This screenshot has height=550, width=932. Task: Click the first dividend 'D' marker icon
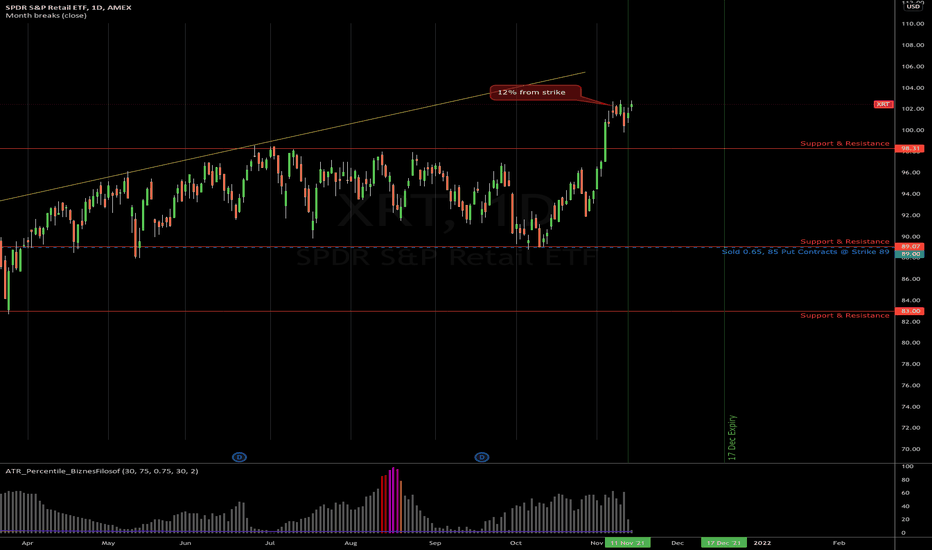click(239, 457)
